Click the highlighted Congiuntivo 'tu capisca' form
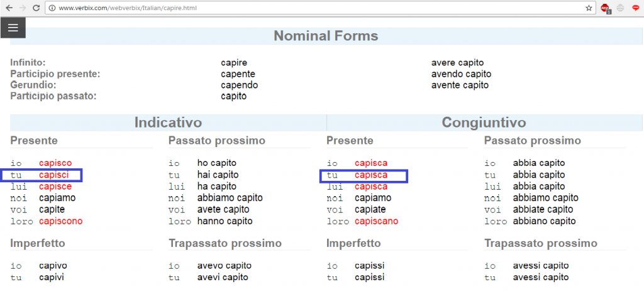Screen dimensions: 644x299 click(x=370, y=175)
